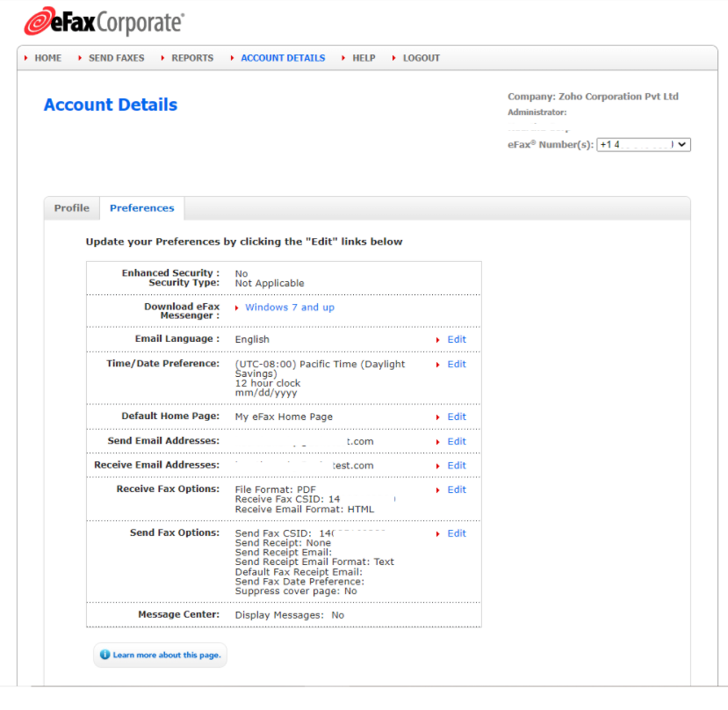Click the Enhanced Security label
The width and height of the screenshot is (728, 710).
[x=170, y=272]
